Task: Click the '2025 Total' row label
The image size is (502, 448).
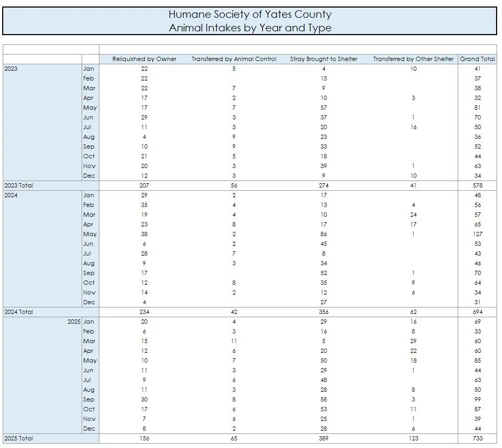Action: tap(19, 438)
